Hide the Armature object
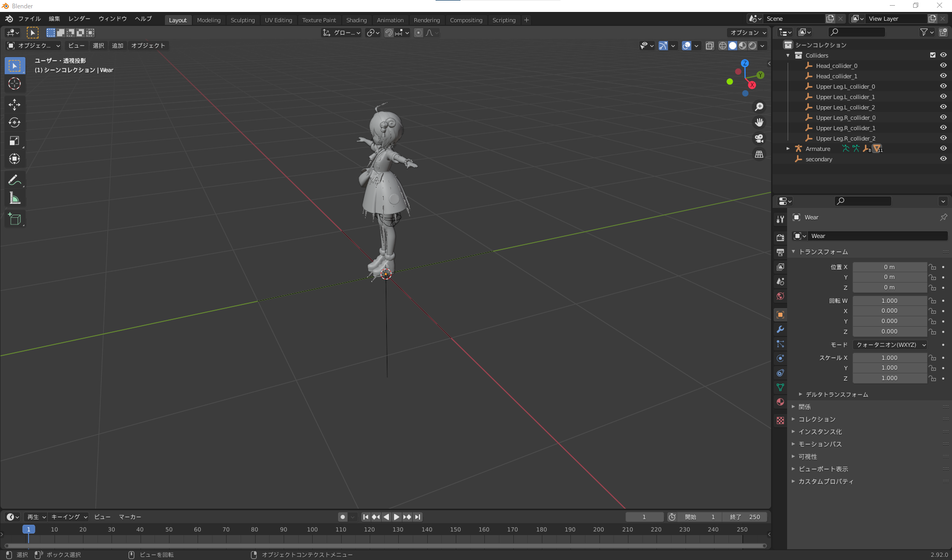Viewport: 952px width, 560px height. click(x=943, y=149)
